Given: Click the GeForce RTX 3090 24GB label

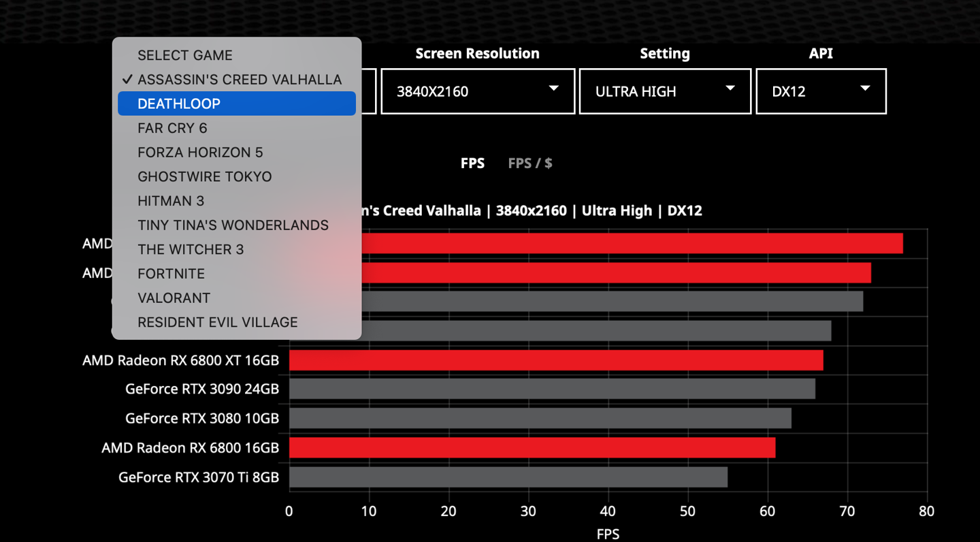Looking at the screenshot, I should coord(202,389).
